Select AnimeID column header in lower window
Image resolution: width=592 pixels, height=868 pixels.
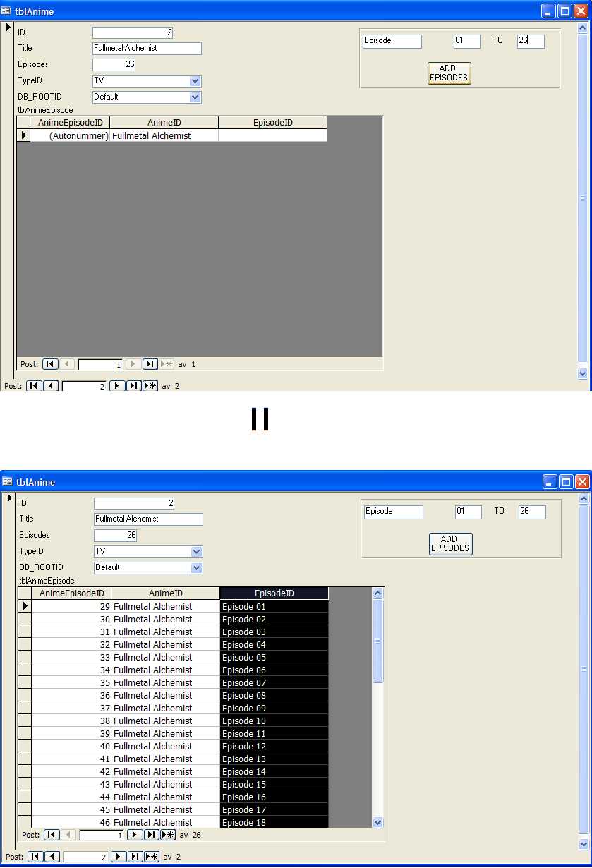click(x=165, y=593)
